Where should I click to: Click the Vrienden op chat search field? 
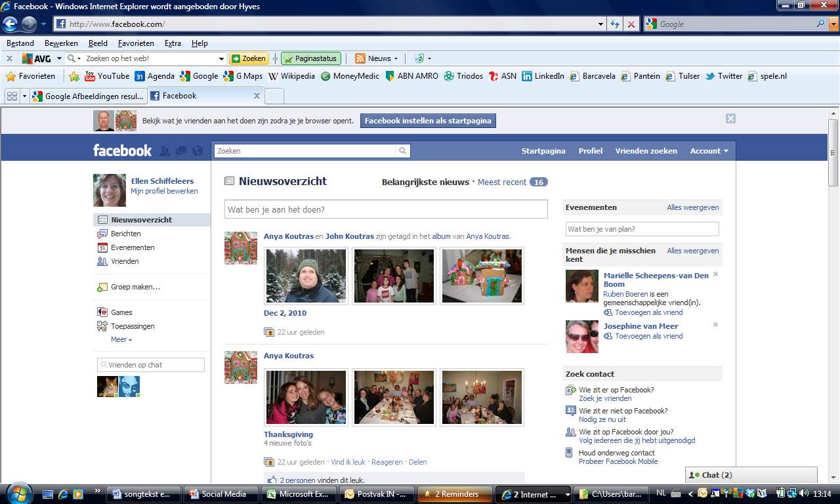pos(151,365)
